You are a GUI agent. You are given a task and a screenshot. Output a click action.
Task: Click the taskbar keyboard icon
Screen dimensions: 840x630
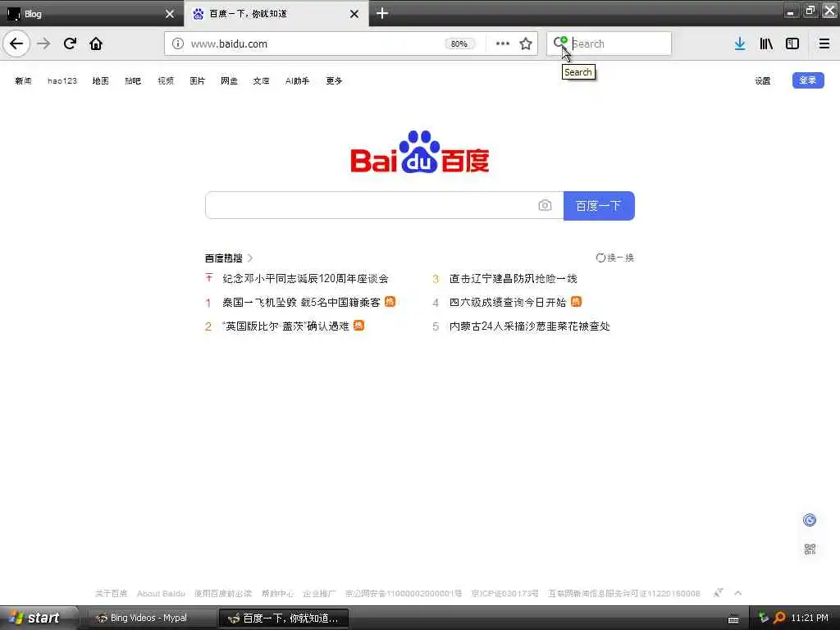pyautogui.click(x=733, y=619)
